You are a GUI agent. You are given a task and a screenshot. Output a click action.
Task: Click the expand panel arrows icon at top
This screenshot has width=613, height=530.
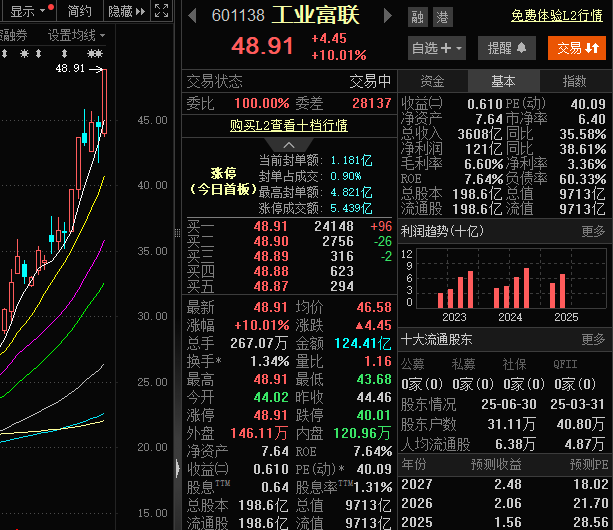click(x=159, y=11)
